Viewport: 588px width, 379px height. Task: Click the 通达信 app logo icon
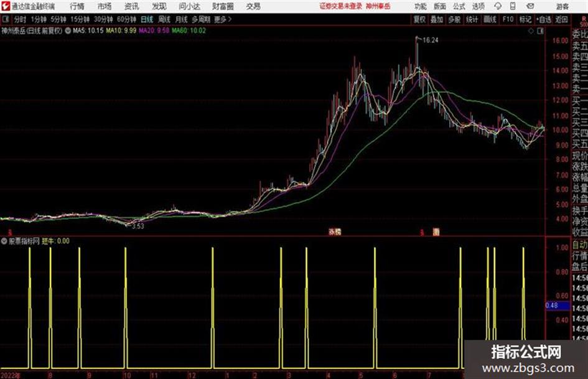pos(6,6)
